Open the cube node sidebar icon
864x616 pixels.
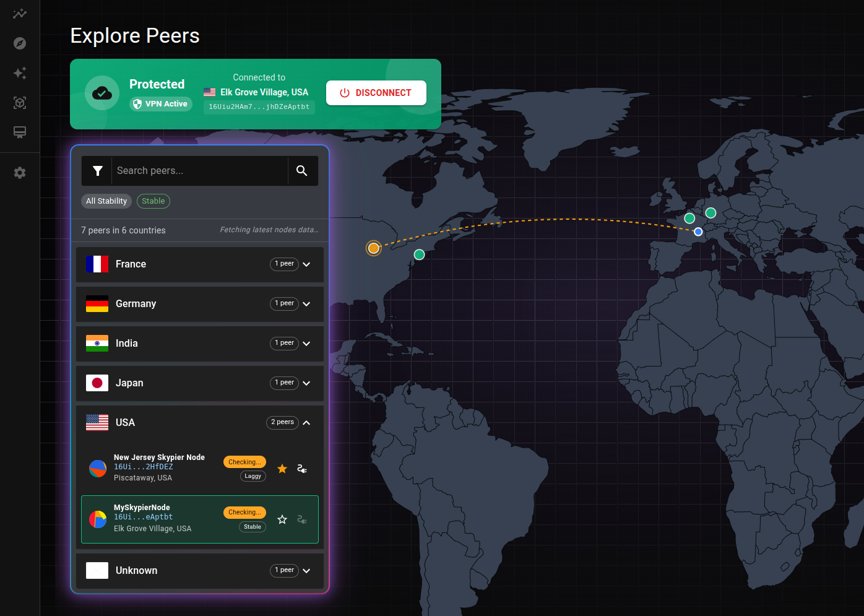click(x=20, y=103)
